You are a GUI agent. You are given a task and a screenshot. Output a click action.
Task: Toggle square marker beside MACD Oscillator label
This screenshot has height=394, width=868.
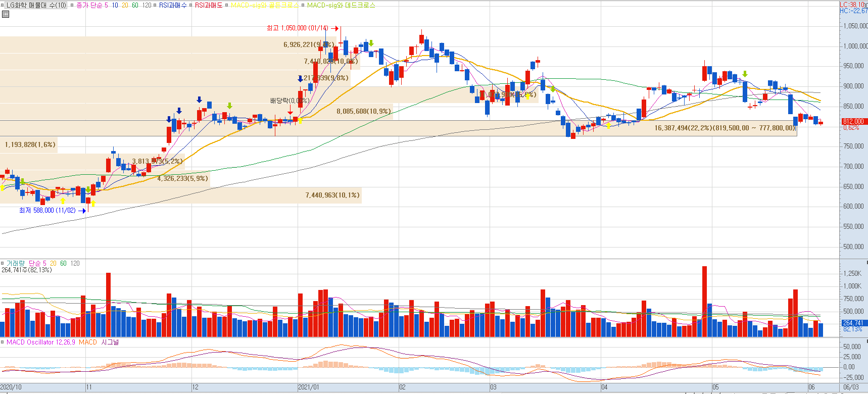(x=3, y=342)
